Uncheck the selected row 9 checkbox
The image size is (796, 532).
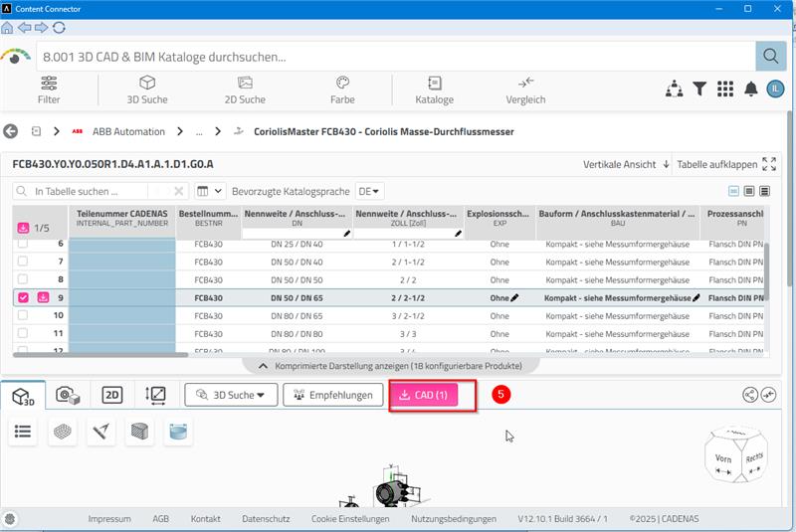[x=23, y=297]
